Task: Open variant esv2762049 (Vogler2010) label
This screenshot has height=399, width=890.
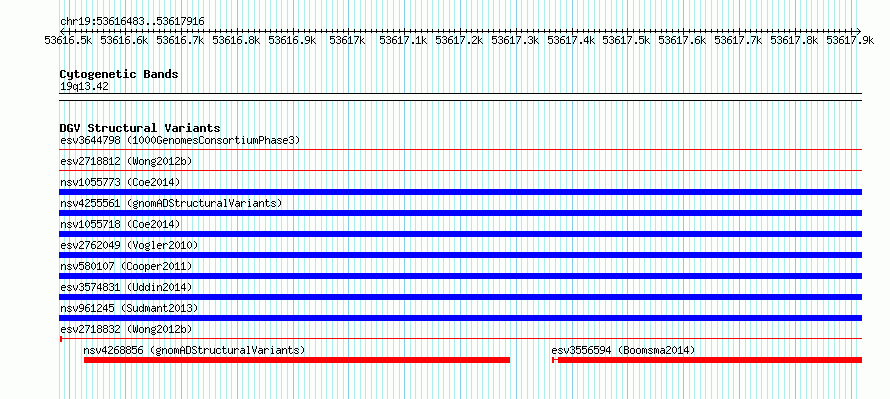Action: pos(129,245)
